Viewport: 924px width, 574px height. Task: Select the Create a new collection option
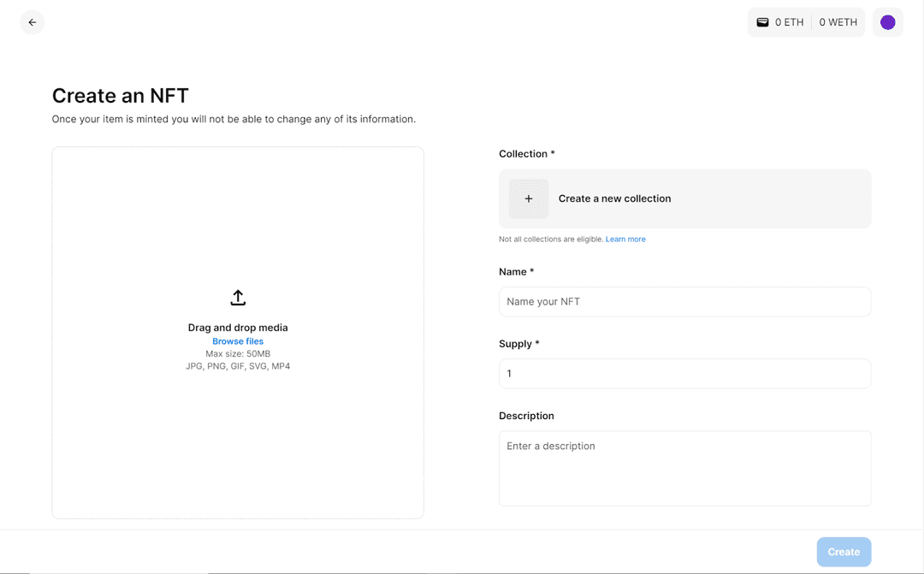coord(614,198)
